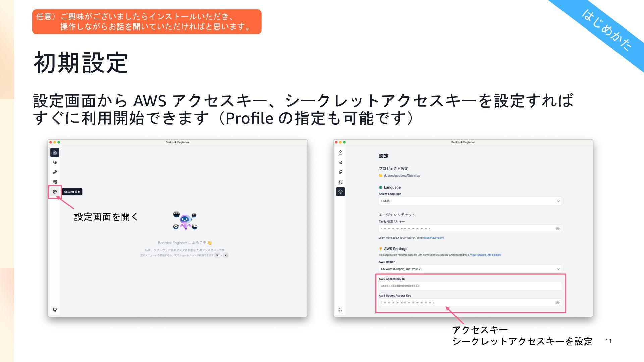Open the grid blocks icon in the settings window sidebar

[x=340, y=182]
